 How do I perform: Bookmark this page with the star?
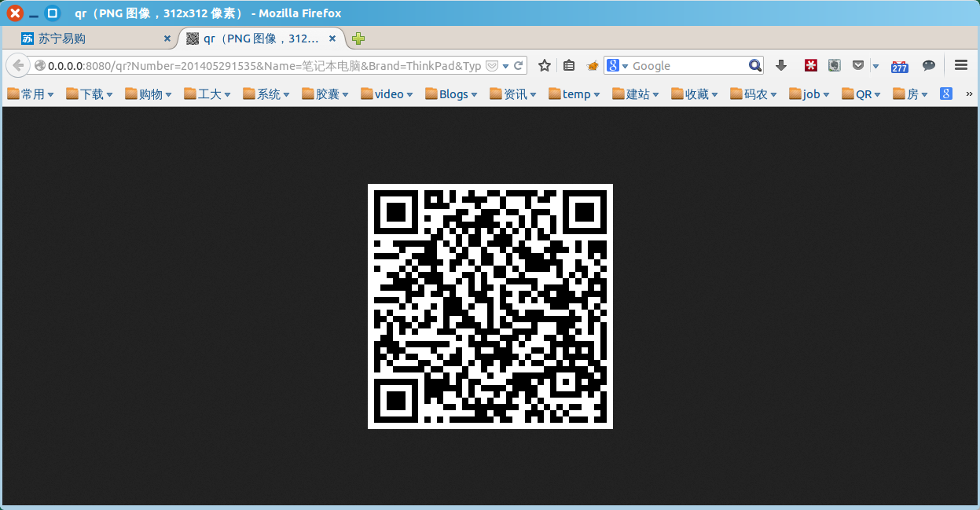pyautogui.click(x=544, y=66)
